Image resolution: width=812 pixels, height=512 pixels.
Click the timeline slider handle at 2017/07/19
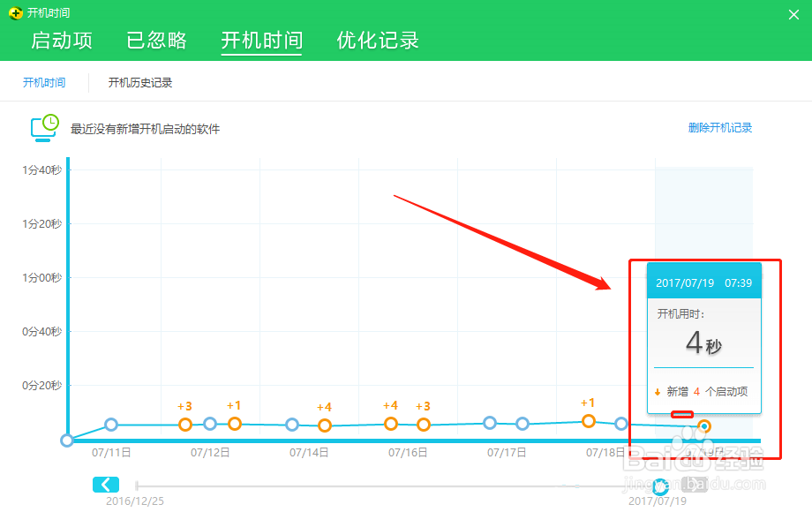click(x=660, y=486)
